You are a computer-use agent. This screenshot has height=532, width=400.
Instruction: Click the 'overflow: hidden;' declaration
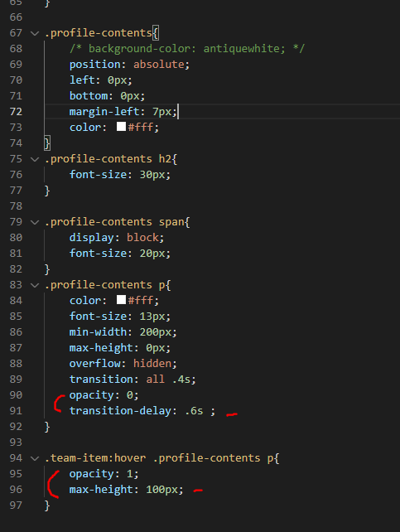point(123,364)
